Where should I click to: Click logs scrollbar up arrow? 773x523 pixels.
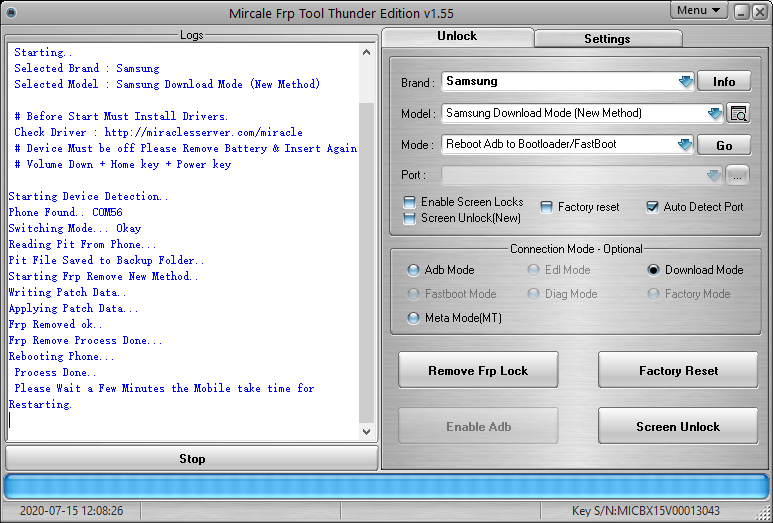[x=366, y=52]
